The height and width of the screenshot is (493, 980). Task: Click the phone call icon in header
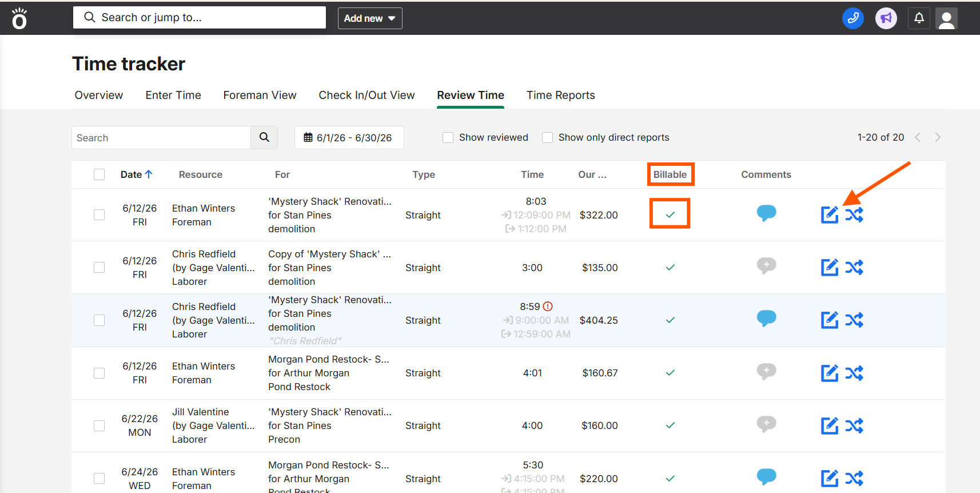852,18
